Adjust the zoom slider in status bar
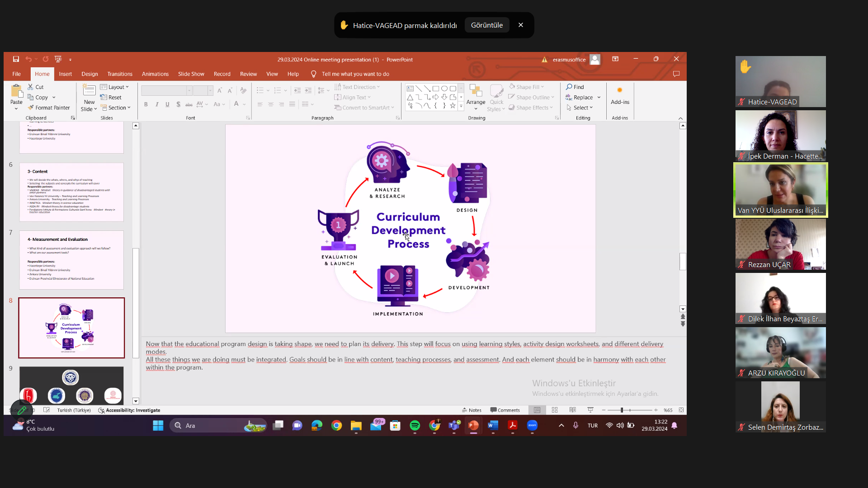The image size is (868, 488). [622, 410]
